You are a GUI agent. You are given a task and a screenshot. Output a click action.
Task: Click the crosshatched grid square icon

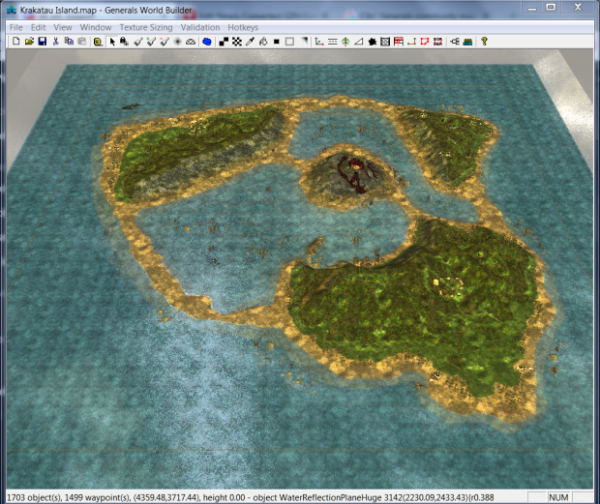tap(385, 41)
